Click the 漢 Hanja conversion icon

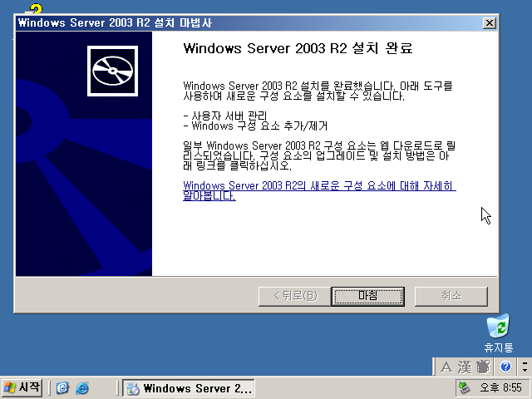(x=465, y=367)
